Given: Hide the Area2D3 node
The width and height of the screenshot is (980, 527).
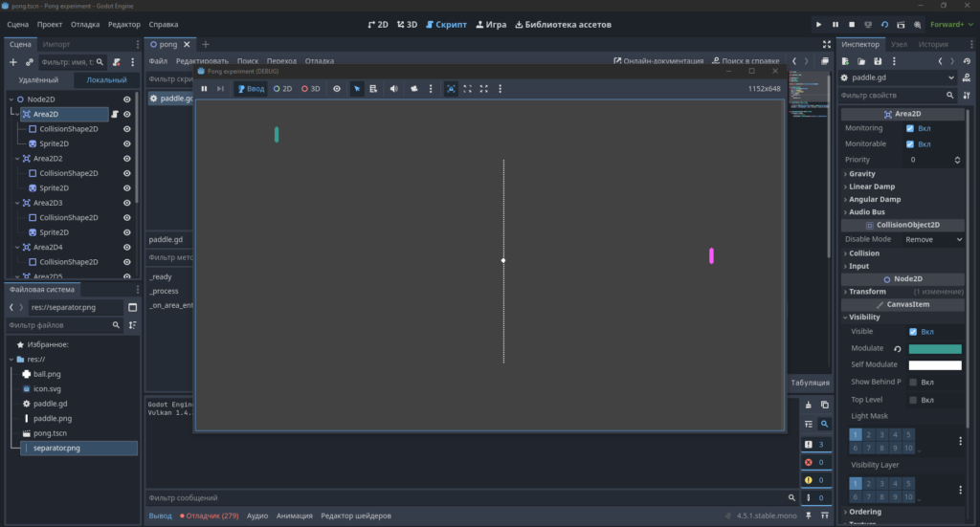Looking at the screenshot, I should 127,203.
